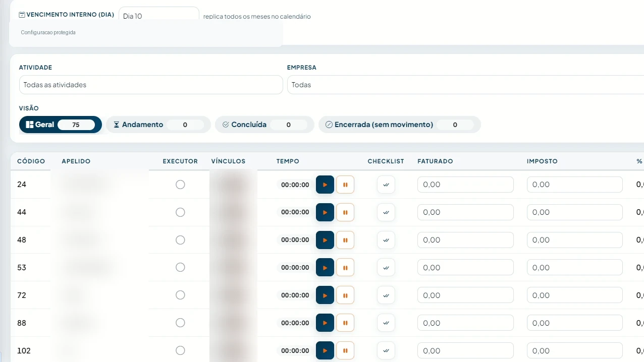The image size is (644, 362).
Task: Pause the timer for row 88
Action: (345, 323)
